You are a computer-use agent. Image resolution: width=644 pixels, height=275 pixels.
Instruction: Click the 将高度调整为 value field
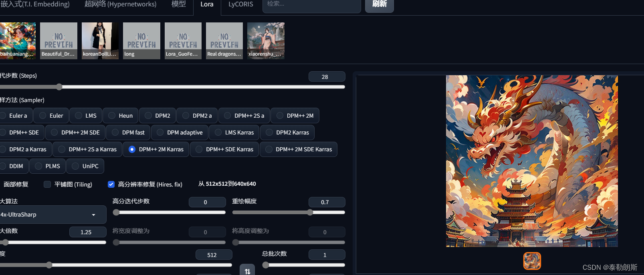[327, 232]
